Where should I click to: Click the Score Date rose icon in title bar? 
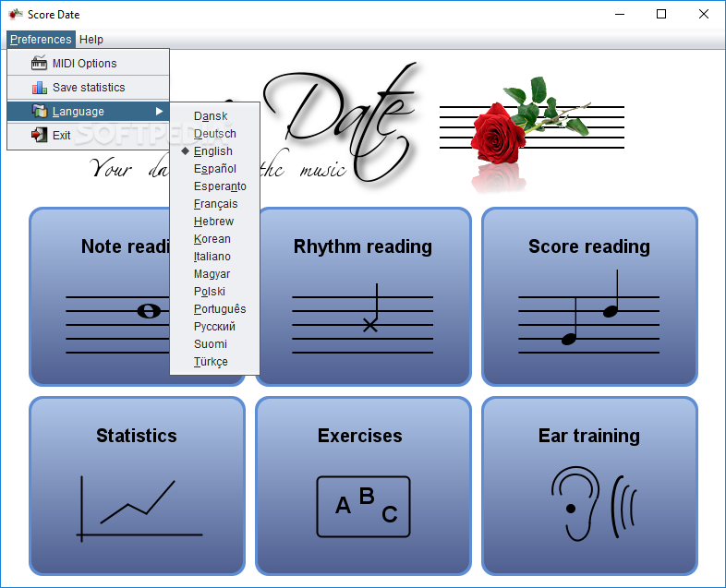click(16, 15)
